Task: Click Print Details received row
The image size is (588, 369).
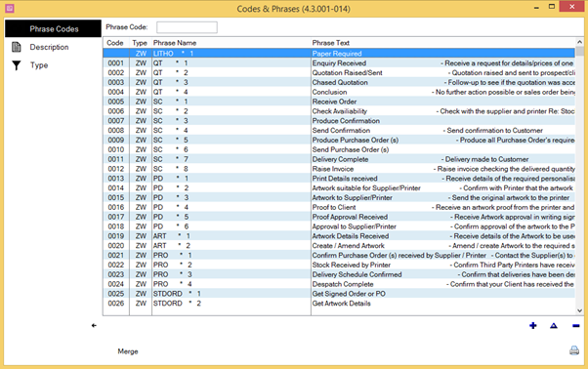Action: (339, 179)
